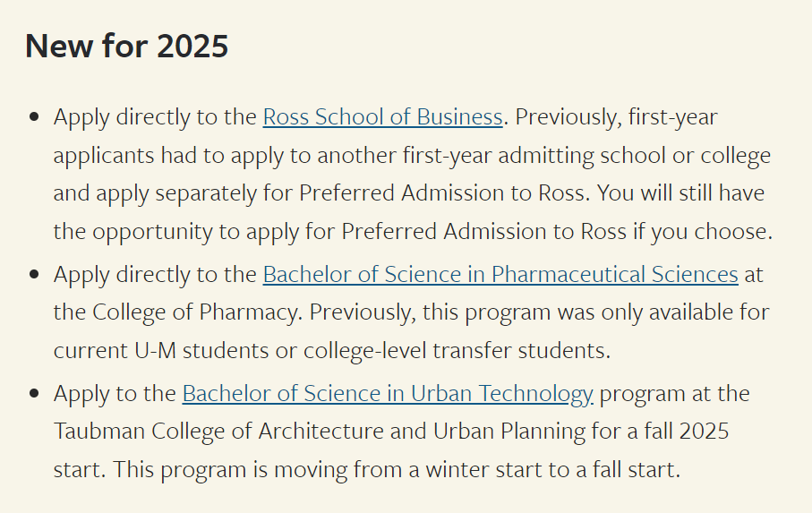The height and width of the screenshot is (513, 812).
Task: Click the word 'Previously' in first bullet
Action: [x=567, y=117]
